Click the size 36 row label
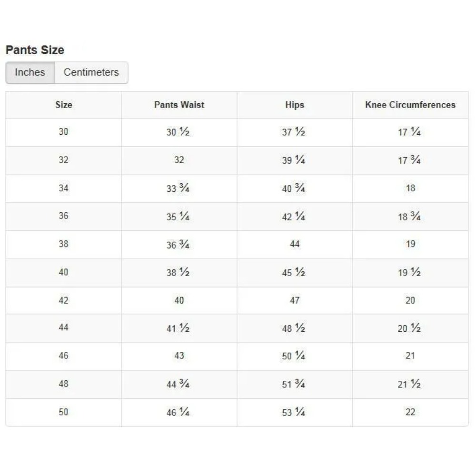Viewport: 476px width, 476px height. click(63, 216)
